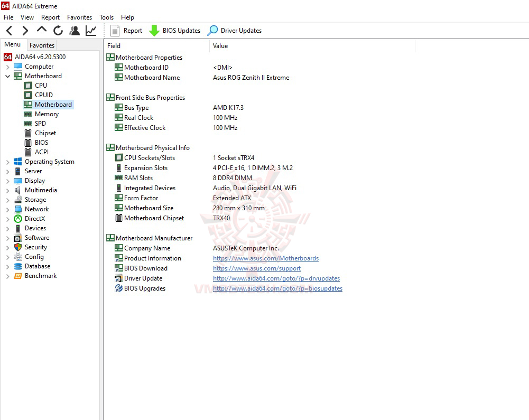Click the Storage disk icon
This screenshot has height=420, width=529.
18,200
